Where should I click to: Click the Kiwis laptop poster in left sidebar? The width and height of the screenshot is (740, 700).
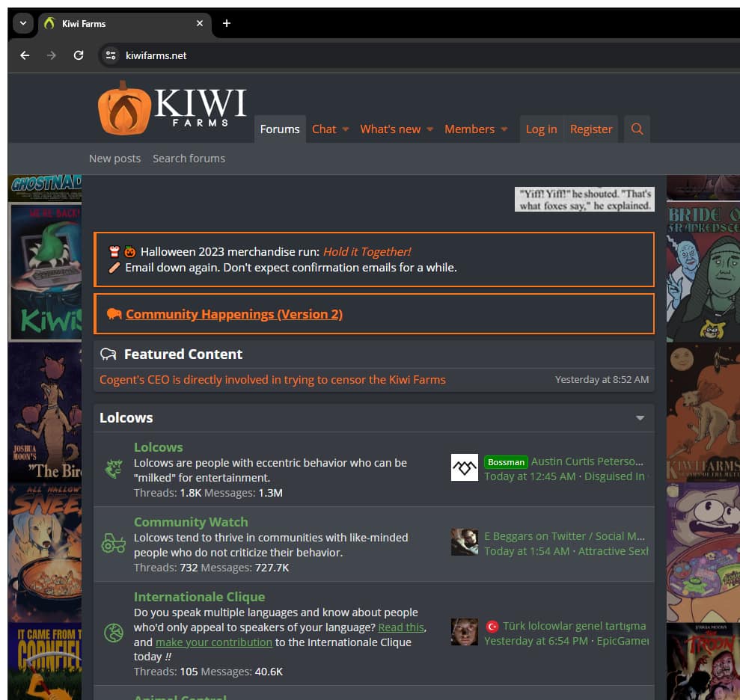tap(46, 271)
